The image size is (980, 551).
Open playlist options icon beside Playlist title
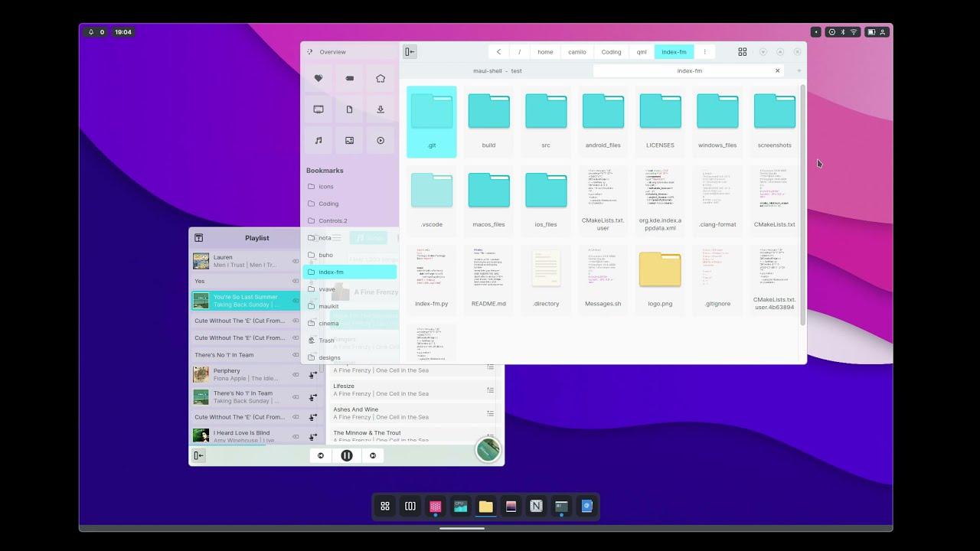(198, 238)
